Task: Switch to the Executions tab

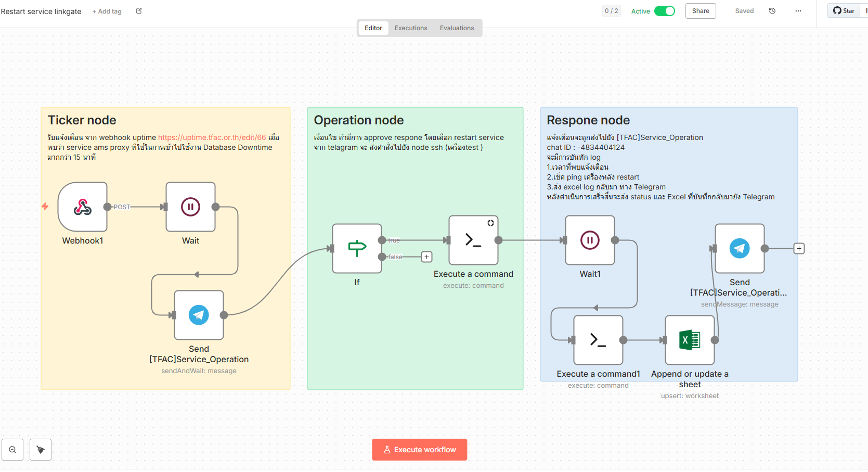Action: pyautogui.click(x=410, y=28)
